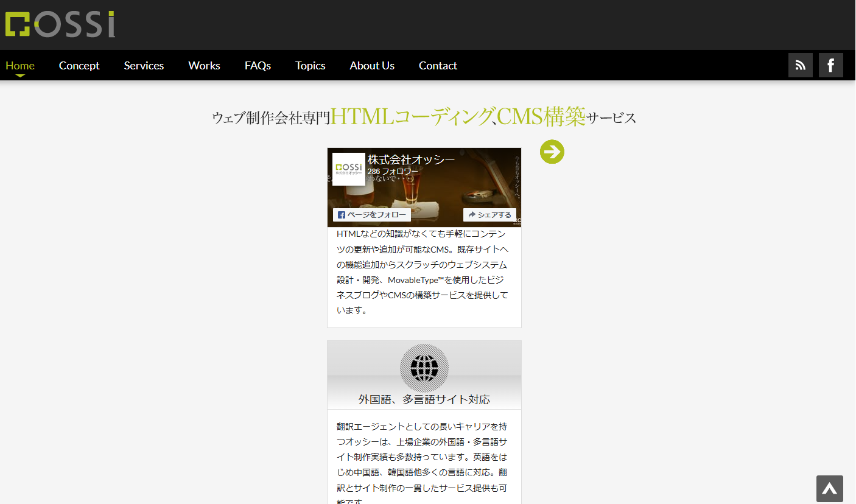Click the Facebook 'f' icon inside the follow button
This screenshot has height=504, width=856.
[x=341, y=214]
